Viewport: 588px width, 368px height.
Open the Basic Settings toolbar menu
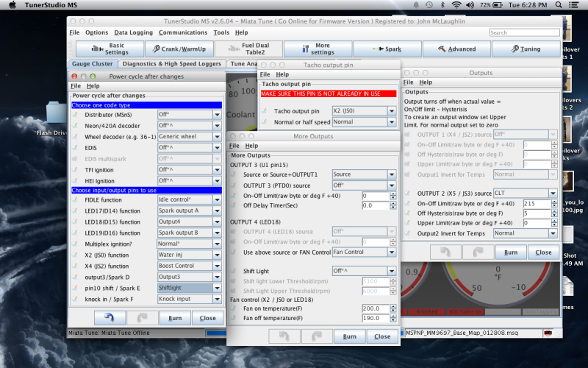click(x=109, y=49)
